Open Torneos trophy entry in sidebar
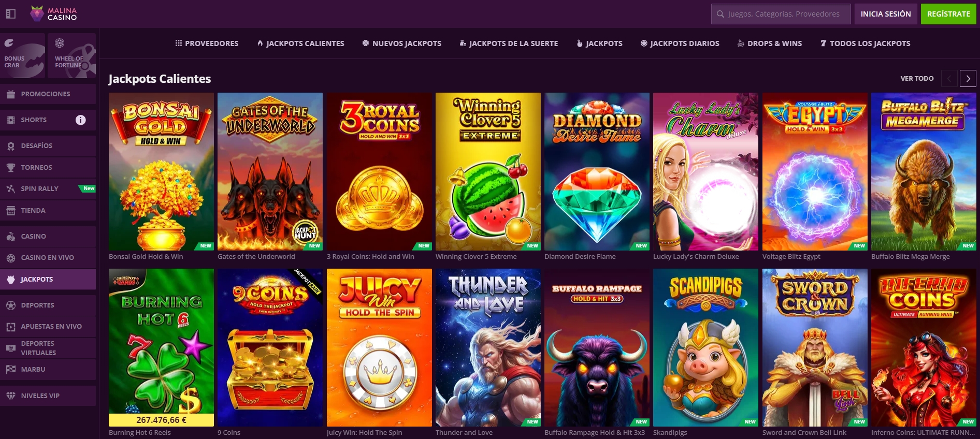The height and width of the screenshot is (439, 980). [x=48, y=167]
